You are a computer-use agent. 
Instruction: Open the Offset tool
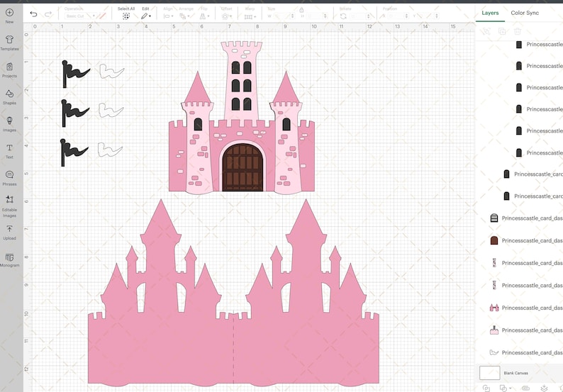[226, 16]
